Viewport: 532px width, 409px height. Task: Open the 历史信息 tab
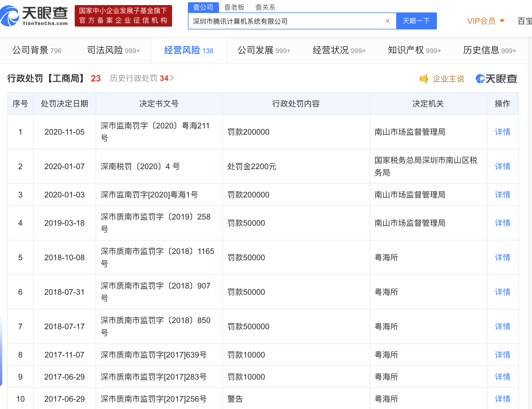489,50
